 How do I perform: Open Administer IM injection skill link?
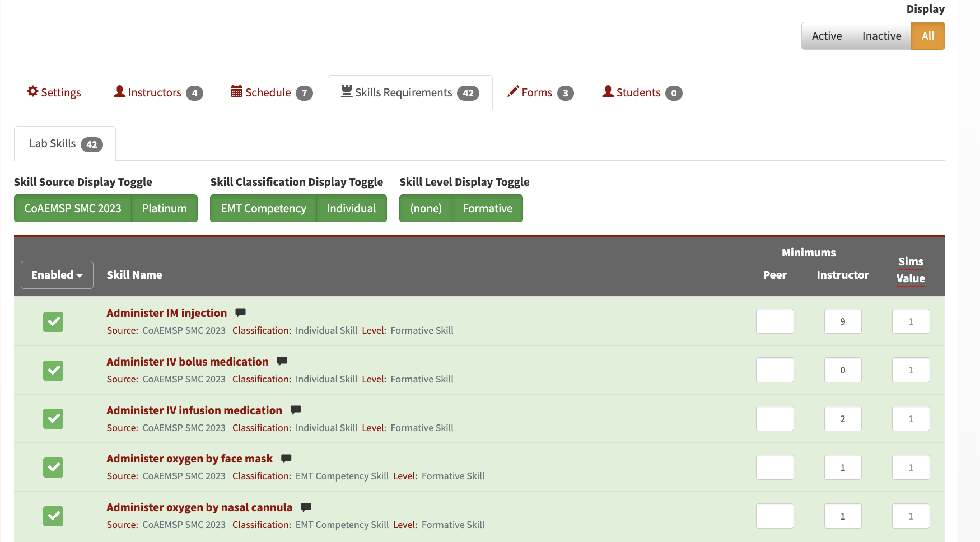point(167,313)
